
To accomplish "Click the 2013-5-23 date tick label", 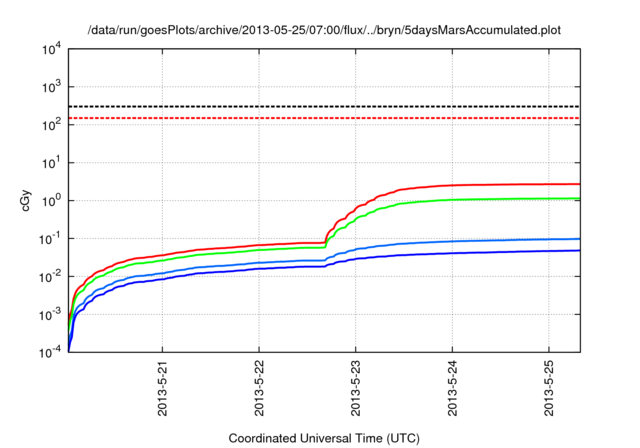I will (356, 388).
